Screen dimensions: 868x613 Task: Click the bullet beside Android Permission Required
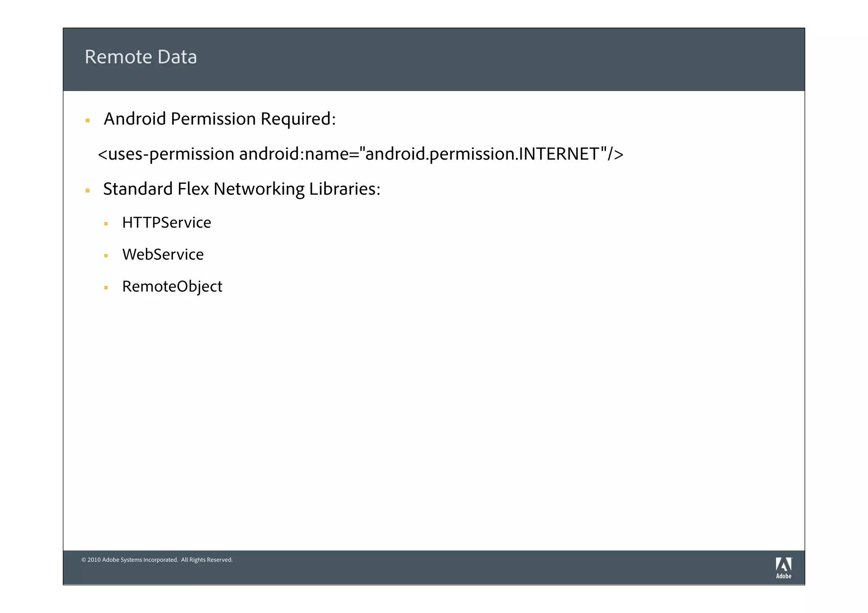click(x=88, y=121)
